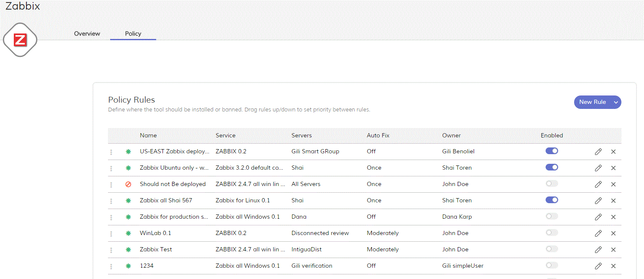This screenshot has height=279, width=644.
Task: Click the Service column header
Action: 226,135
